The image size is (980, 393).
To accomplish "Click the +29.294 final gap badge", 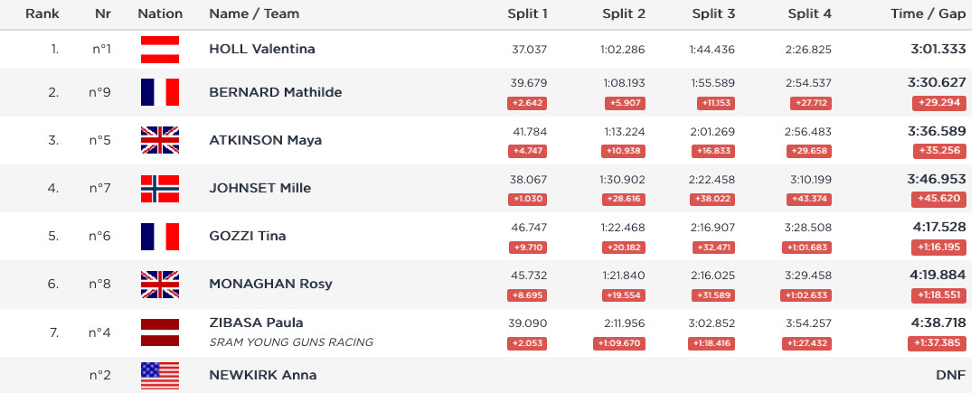I will click(938, 103).
